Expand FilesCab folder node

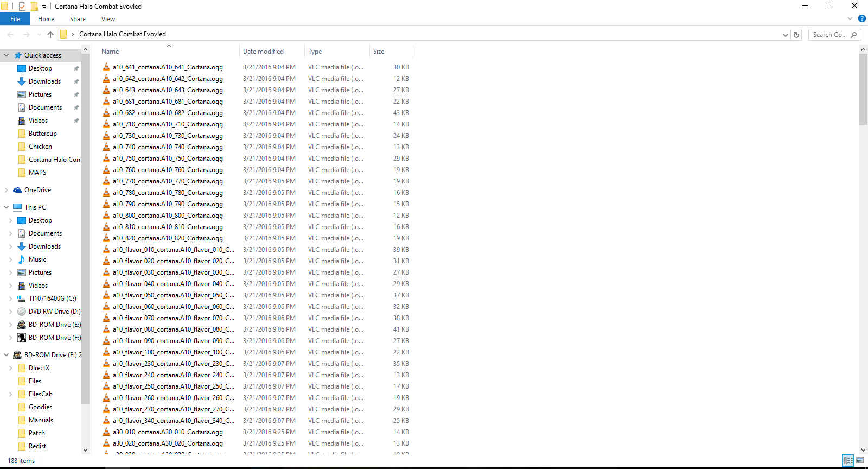(10, 394)
